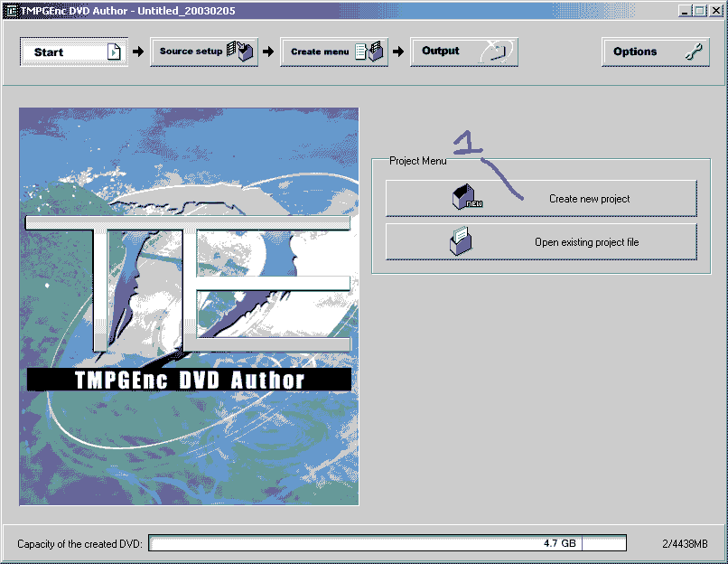
Task: Click the TE application icon in title bar
Action: click(10, 11)
